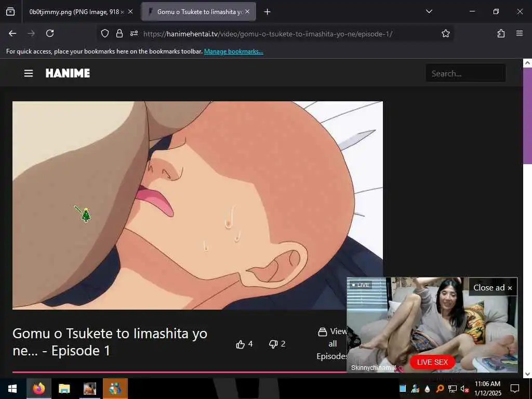The width and height of the screenshot is (532, 399).
Task: Click the site security padlock icon
Action: coord(119,33)
